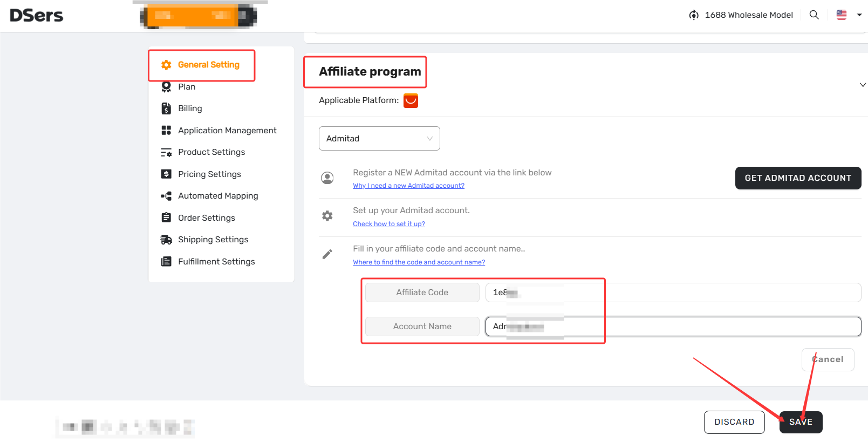
Task: Click the 1688 Wholesale Model label
Action: (x=749, y=15)
